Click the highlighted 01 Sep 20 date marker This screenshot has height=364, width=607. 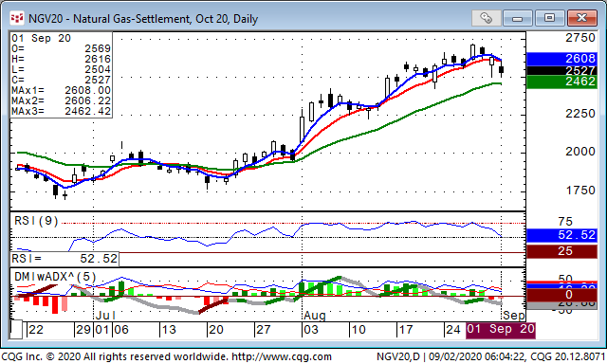(x=501, y=330)
